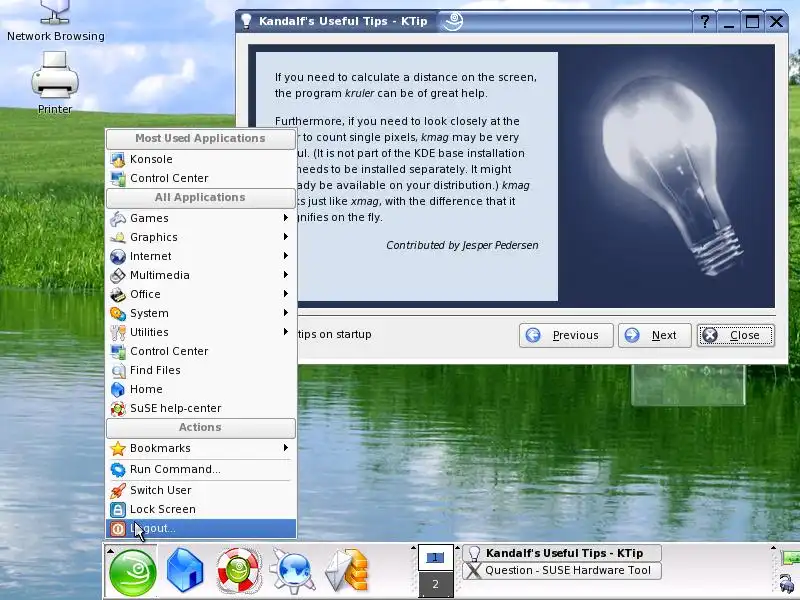Click the System gears icon
800x600 pixels.
tap(118, 313)
